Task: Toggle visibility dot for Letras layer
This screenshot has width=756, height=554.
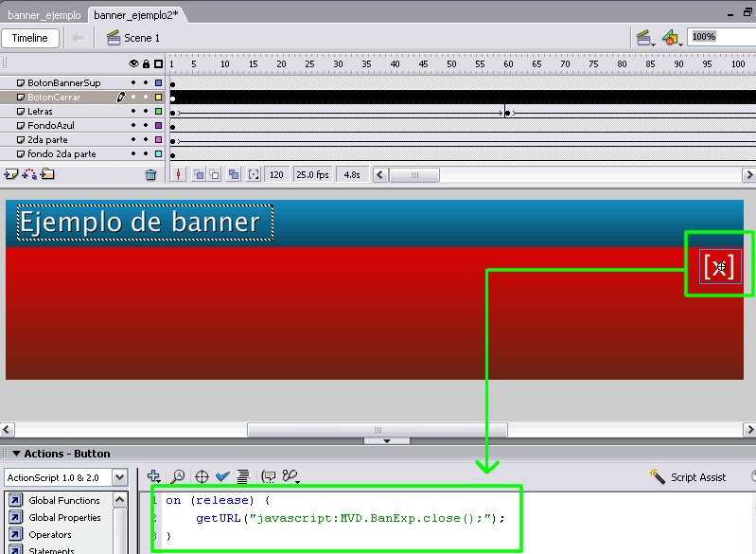Action: [x=133, y=112]
